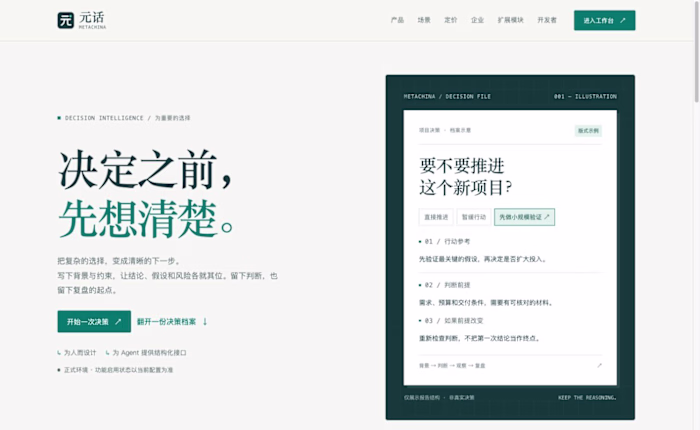Open the 产品 nav menu item
The height and width of the screenshot is (430, 700).
(397, 20)
